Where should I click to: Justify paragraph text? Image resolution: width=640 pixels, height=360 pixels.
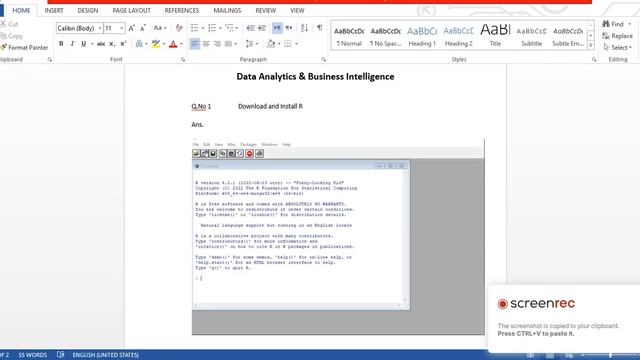click(228, 44)
